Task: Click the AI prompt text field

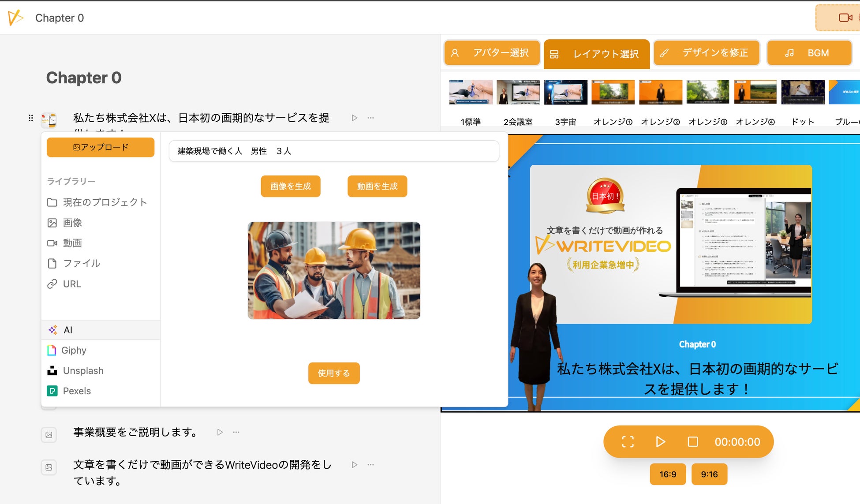Action: [x=333, y=151]
